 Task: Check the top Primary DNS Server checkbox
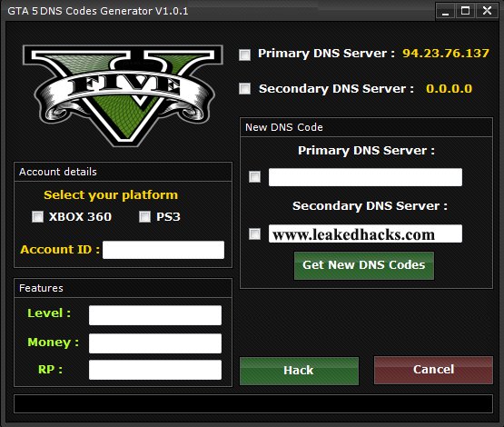(244, 55)
